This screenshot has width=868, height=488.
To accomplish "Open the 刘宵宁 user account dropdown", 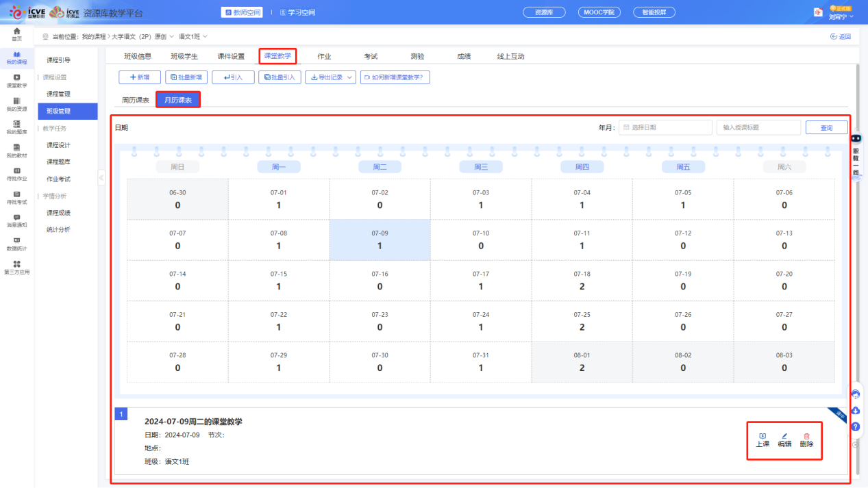I will coord(840,17).
